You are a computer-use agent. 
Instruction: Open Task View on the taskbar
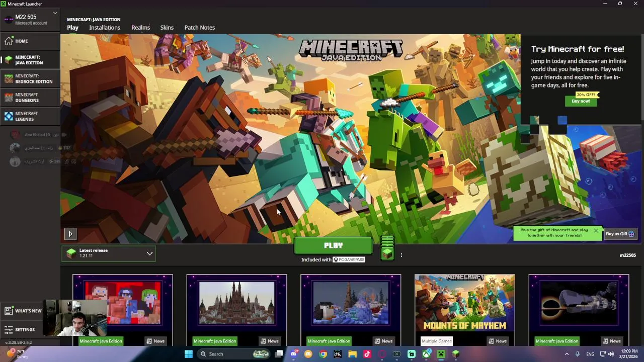click(279, 354)
